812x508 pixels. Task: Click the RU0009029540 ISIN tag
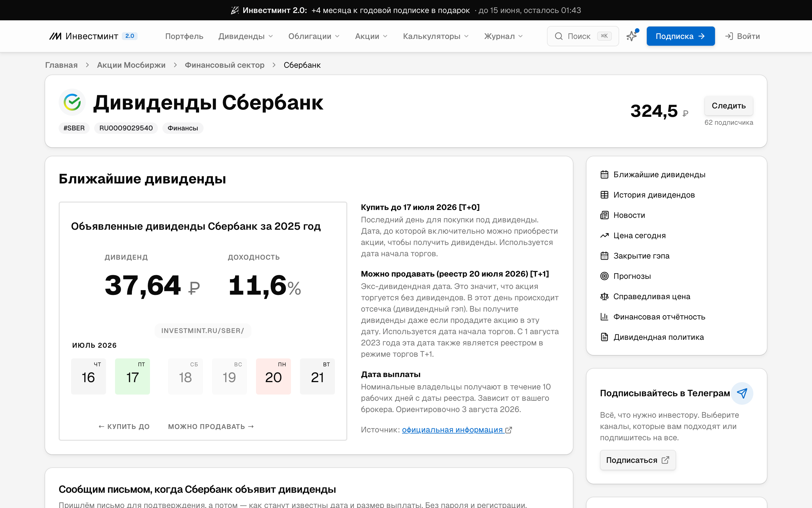tap(126, 128)
